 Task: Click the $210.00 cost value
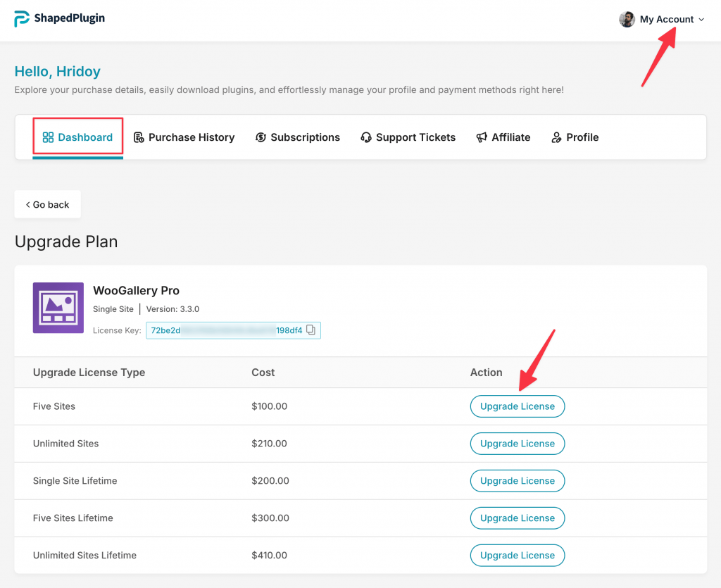tap(270, 444)
